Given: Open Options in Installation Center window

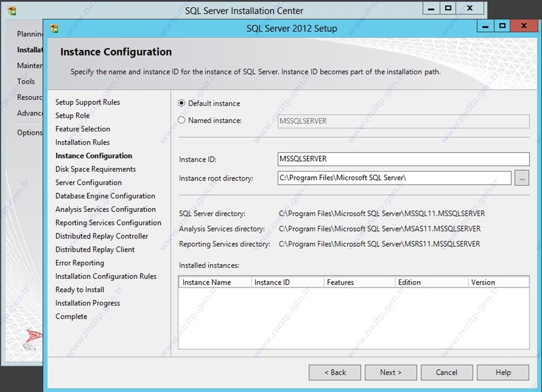Looking at the screenshot, I should 30,133.
